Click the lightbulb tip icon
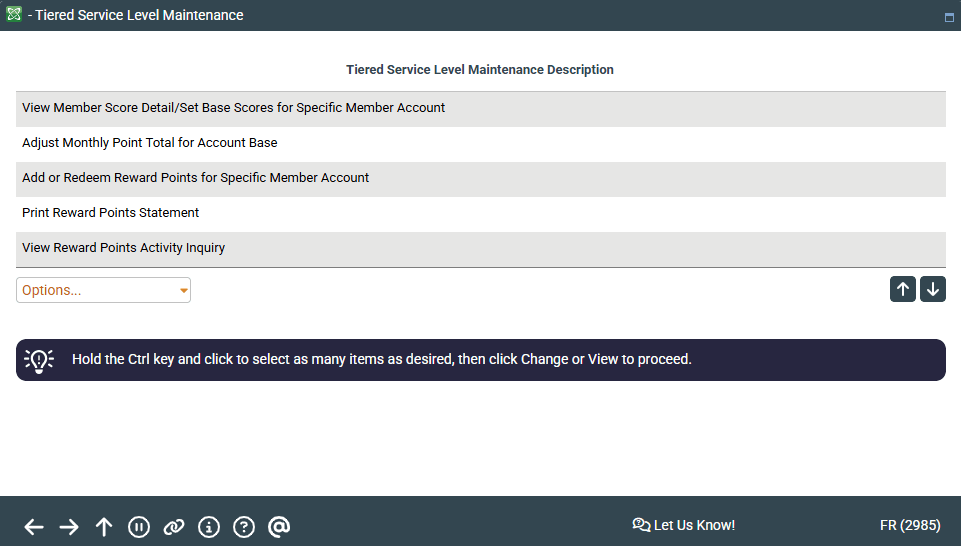961x546 pixels. click(39, 360)
